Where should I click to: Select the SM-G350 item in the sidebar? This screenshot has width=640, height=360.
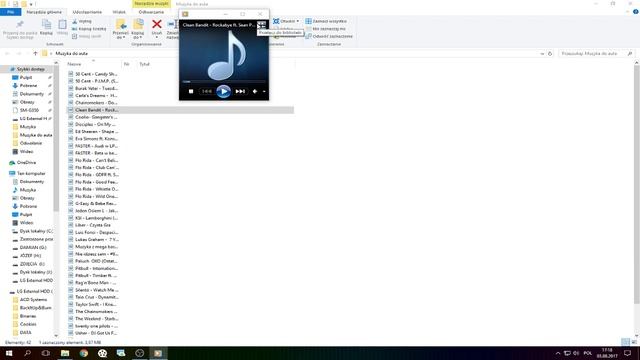click(x=29, y=110)
